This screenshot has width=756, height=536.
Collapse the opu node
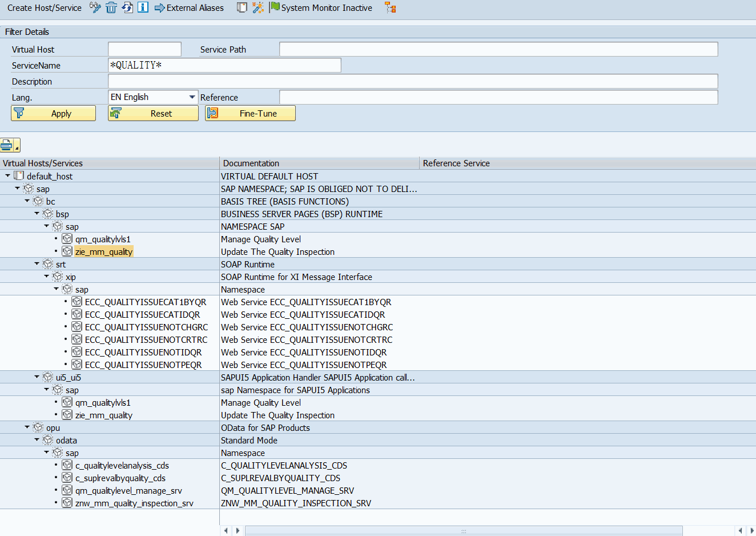click(27, 427)
